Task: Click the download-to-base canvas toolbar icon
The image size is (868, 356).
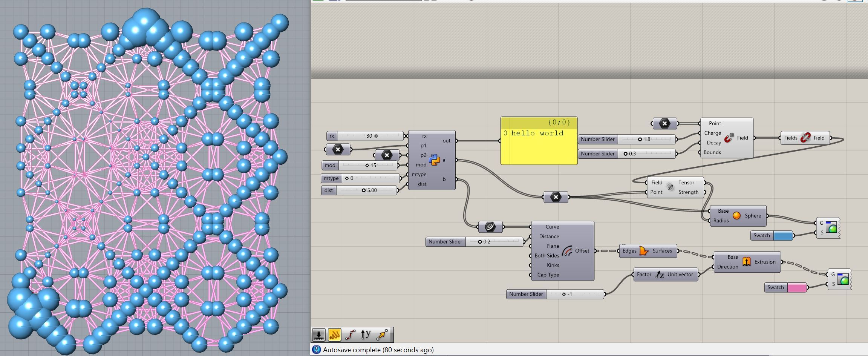Action: click(x=319, y=335)
